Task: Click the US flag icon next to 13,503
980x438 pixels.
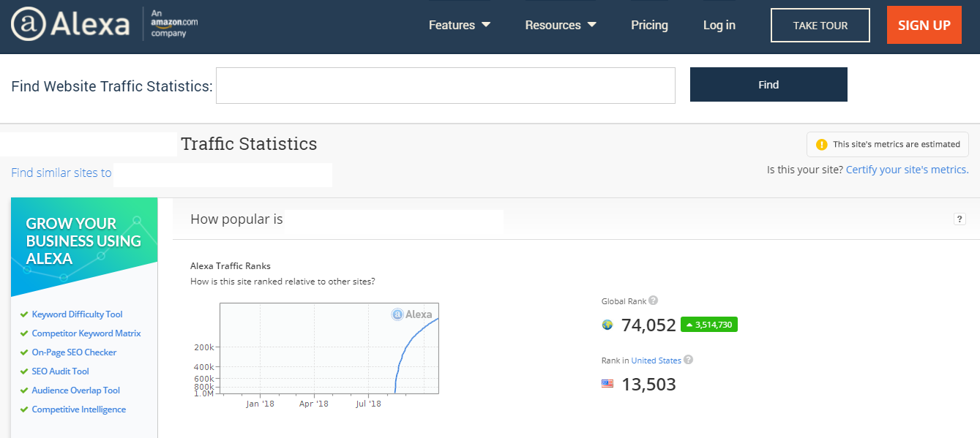Action: click(607, 383)
